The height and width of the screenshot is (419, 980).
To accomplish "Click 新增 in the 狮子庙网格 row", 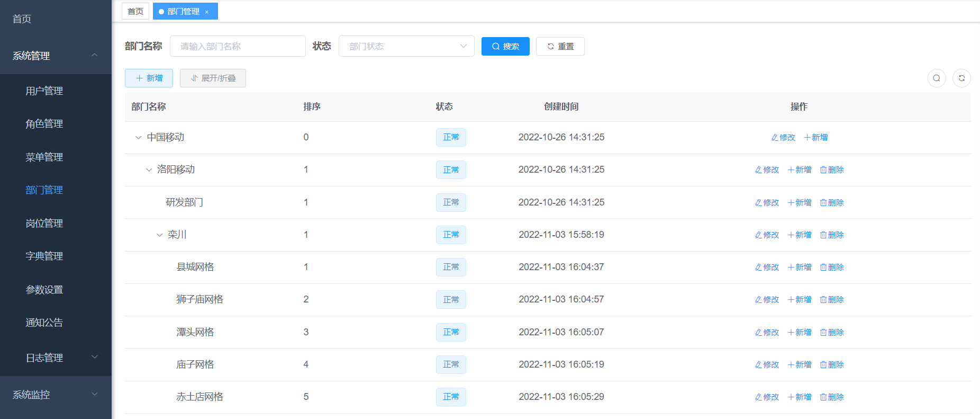I will (800, 299).
